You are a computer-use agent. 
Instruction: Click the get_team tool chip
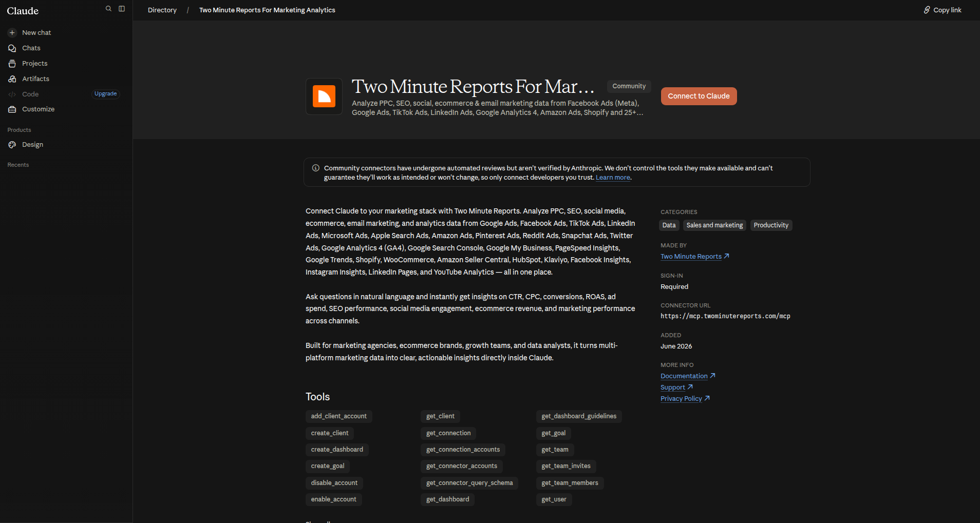click(555, 450)
